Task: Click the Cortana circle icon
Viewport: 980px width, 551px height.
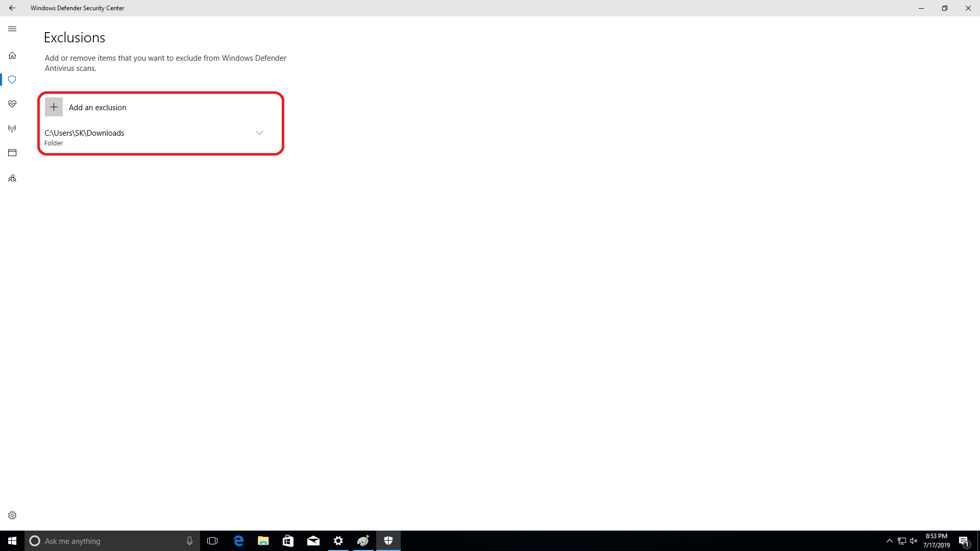Action: click(35, 541)
